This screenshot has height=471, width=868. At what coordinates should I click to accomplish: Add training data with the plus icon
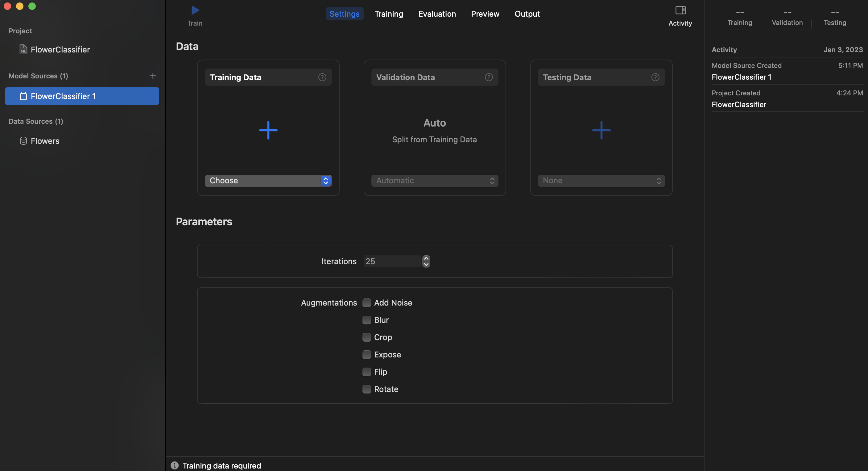tap(268, 130)
